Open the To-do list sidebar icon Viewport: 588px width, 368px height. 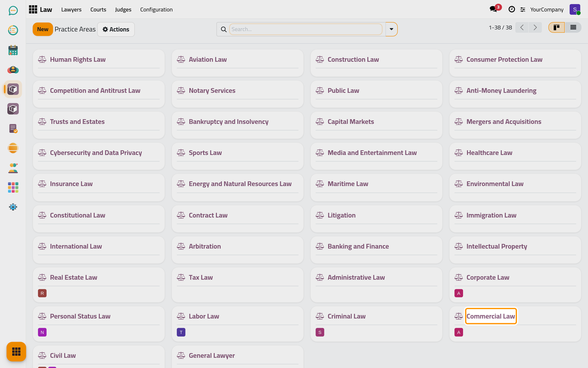point(13,30)
